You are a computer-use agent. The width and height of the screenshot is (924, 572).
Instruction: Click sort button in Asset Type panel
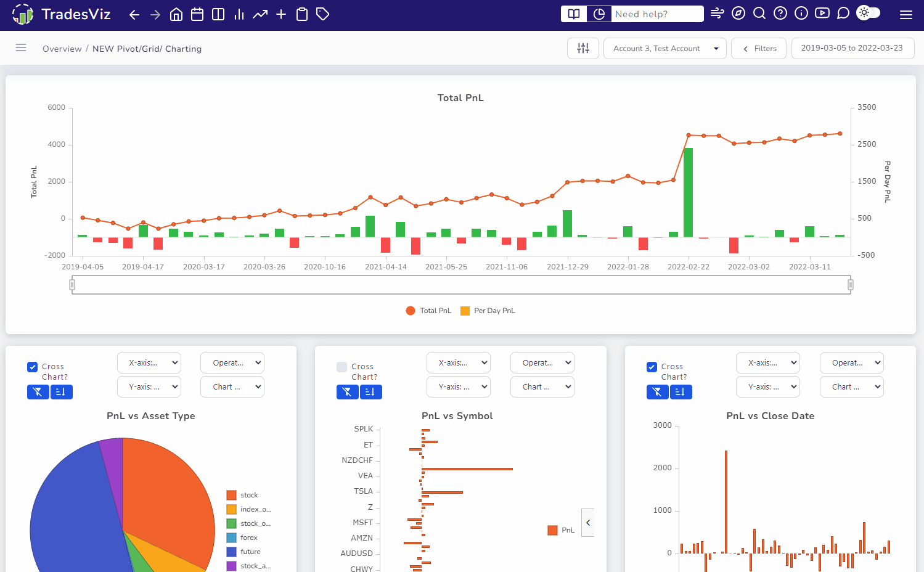(x=61, y=392)
